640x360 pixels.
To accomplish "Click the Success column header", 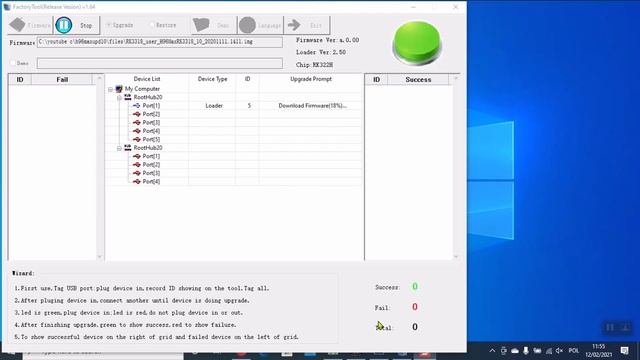I will tap(418, 80).
